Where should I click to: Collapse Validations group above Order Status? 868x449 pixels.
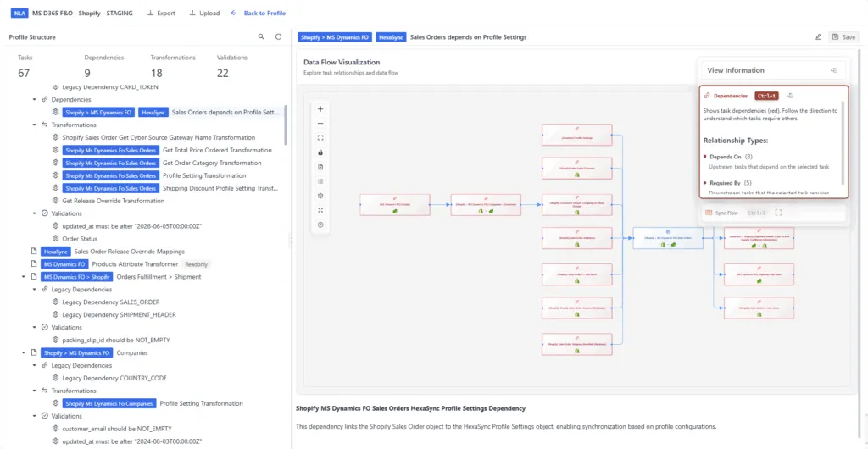tap(34, 213)
